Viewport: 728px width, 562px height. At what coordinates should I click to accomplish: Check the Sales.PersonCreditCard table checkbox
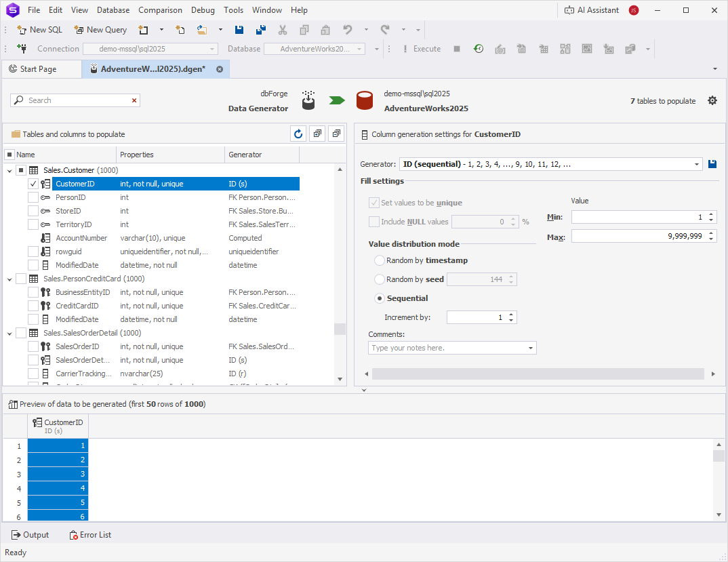pyautogui.click(x=21, y=279)
